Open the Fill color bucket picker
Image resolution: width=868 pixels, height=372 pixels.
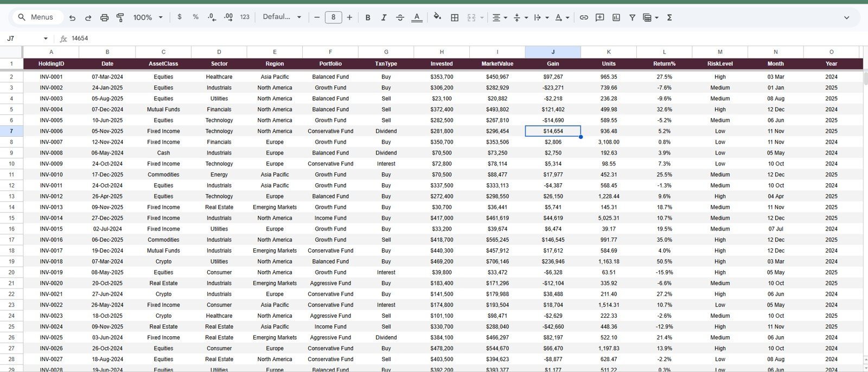(x=437, y=17)
